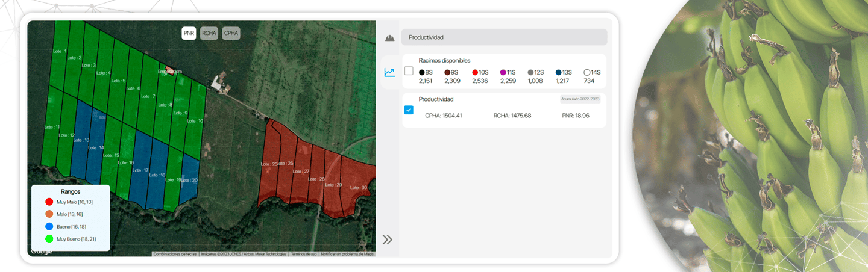Click the Productividad title field

(x=504, y=37)
